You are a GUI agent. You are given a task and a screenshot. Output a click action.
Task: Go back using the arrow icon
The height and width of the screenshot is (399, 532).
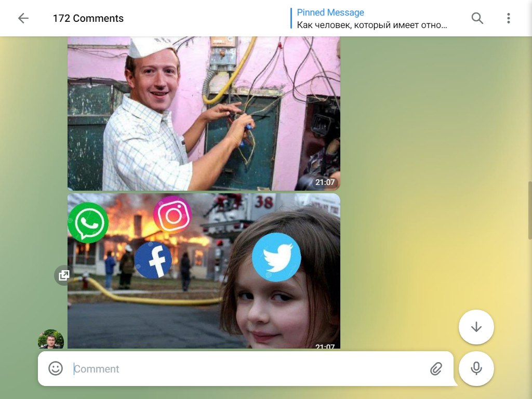pyautogui.click(x=23, y=18)
